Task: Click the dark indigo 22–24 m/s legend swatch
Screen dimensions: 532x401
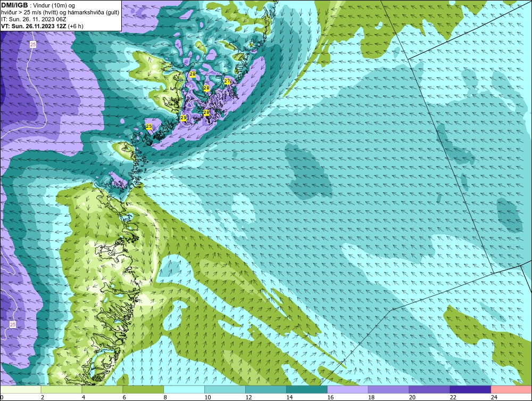Action: (471, 389)
